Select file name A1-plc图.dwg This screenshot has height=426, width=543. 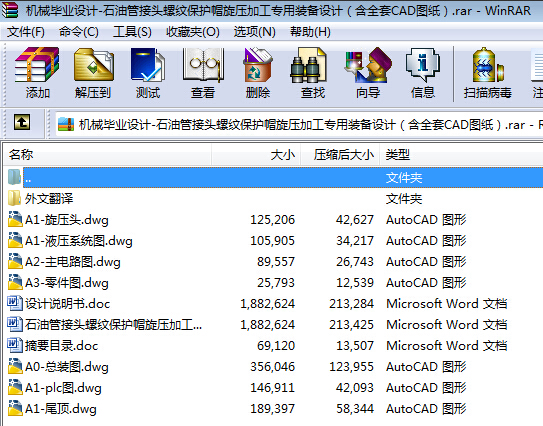[x=63, y=388]
